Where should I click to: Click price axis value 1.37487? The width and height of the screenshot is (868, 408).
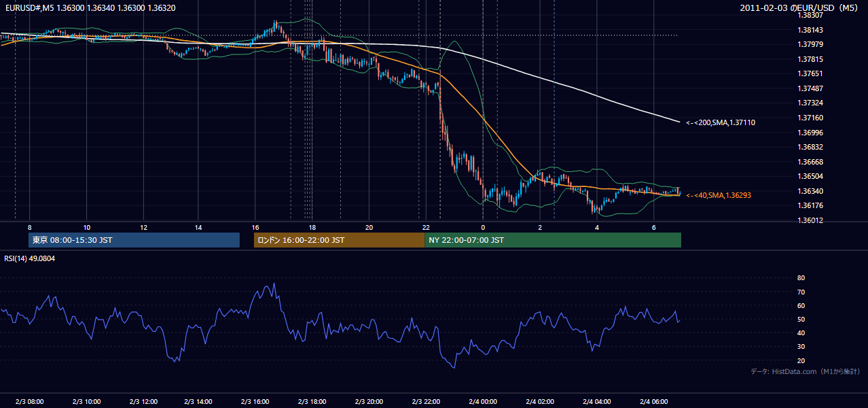(x=810, y=88)
